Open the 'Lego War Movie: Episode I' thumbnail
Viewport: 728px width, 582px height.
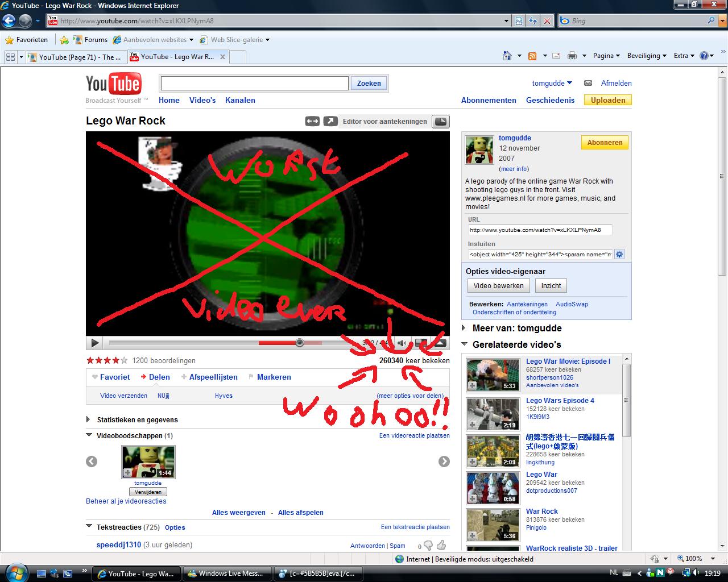click(492, 374)
